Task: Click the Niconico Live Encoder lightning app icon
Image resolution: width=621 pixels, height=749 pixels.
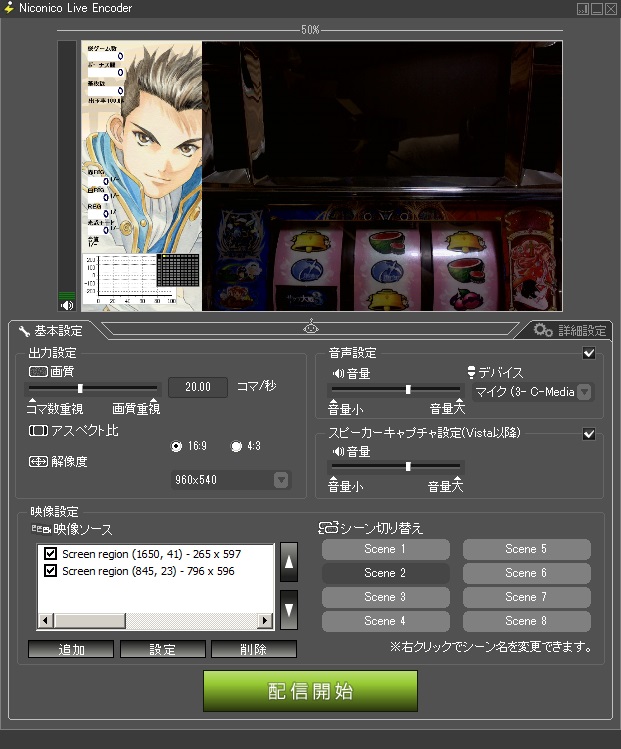Action: (x=8, y=8)
